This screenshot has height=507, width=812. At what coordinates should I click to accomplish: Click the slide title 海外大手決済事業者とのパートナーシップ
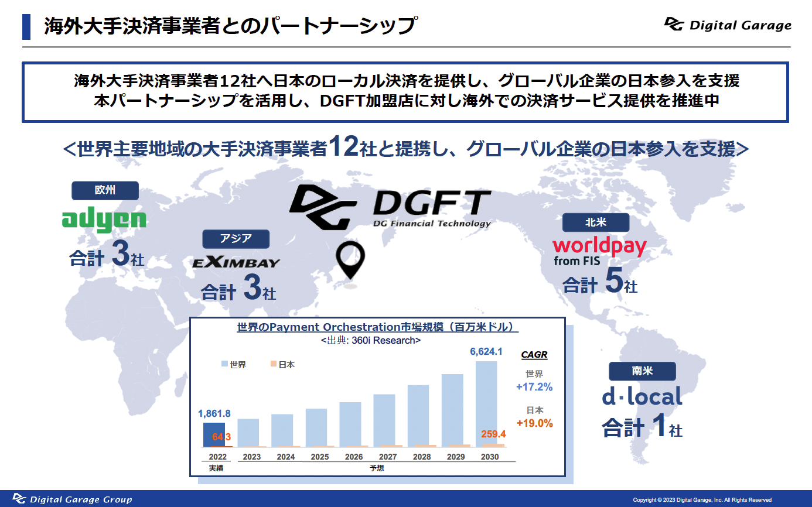230,26
